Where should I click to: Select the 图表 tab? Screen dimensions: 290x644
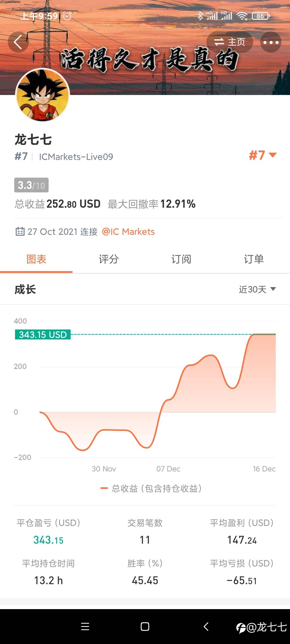tap(36, 259)
